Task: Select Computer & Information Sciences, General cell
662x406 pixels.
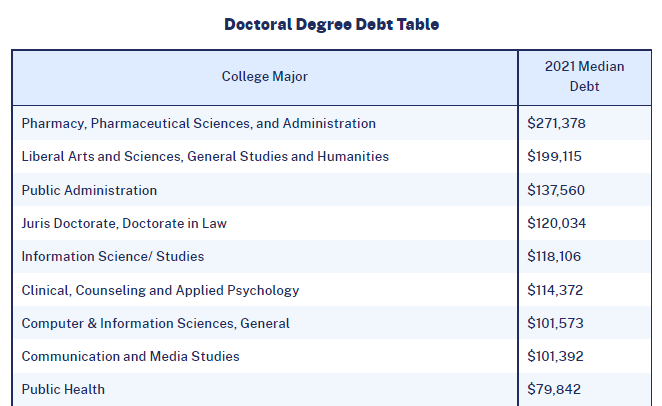Action: point(155,323)
